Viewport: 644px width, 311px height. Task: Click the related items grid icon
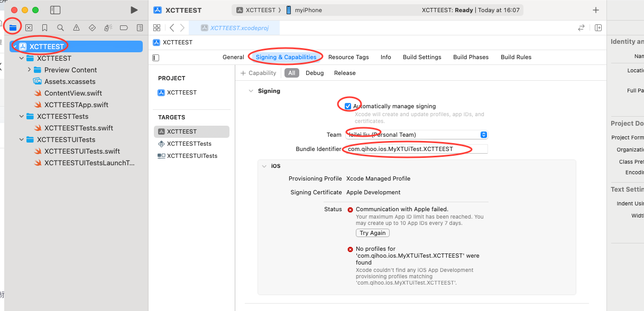coord(157,27)
